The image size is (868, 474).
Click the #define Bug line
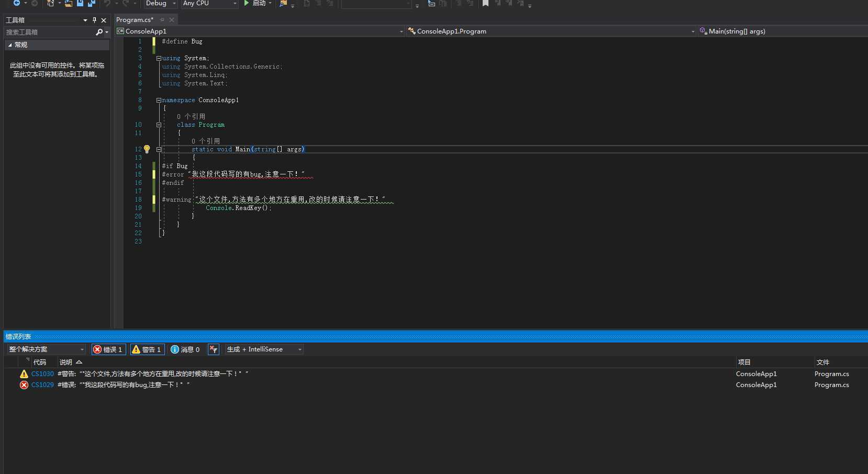[182, 41]
